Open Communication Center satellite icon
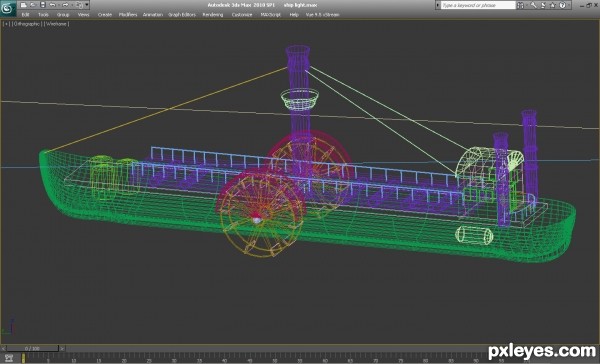The height and width of the screenshot is (364, 600). (543, 5)
